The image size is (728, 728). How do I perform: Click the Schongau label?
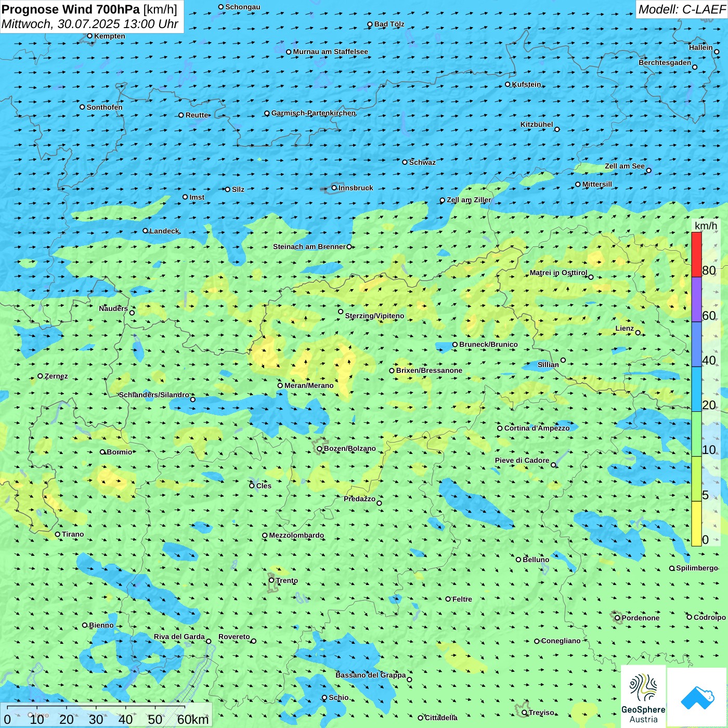point(243,7)
